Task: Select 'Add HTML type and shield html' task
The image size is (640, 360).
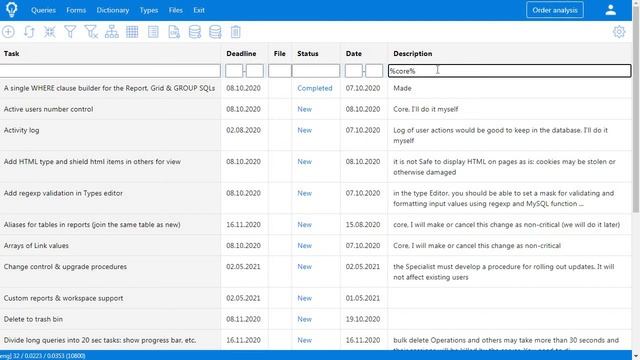Action: 92,162
